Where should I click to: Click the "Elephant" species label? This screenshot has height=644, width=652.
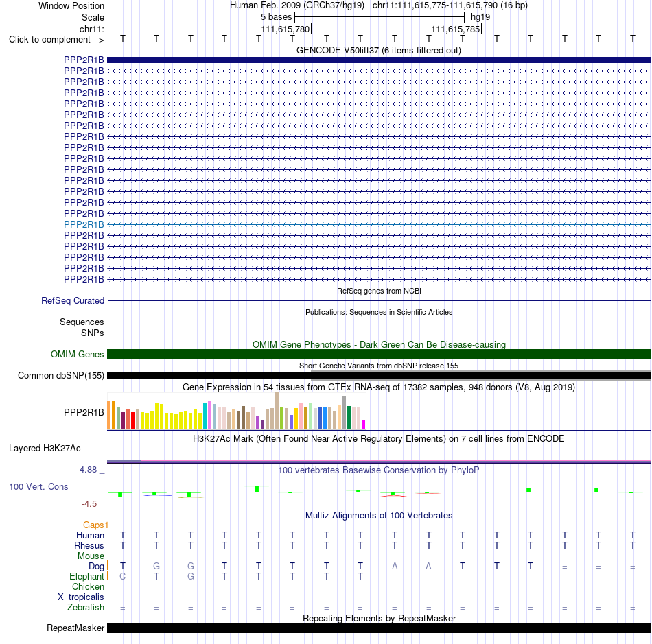(87, 576)
